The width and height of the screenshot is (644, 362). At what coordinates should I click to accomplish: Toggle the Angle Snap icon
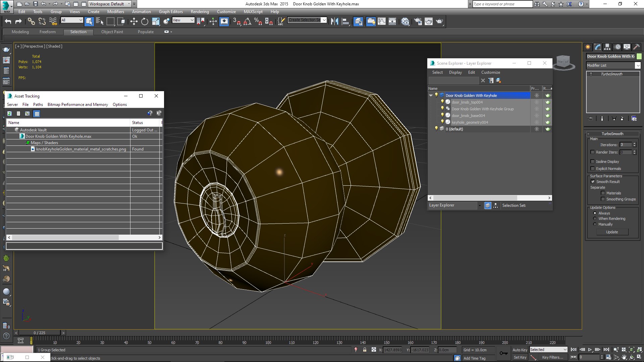click(248, 21)
